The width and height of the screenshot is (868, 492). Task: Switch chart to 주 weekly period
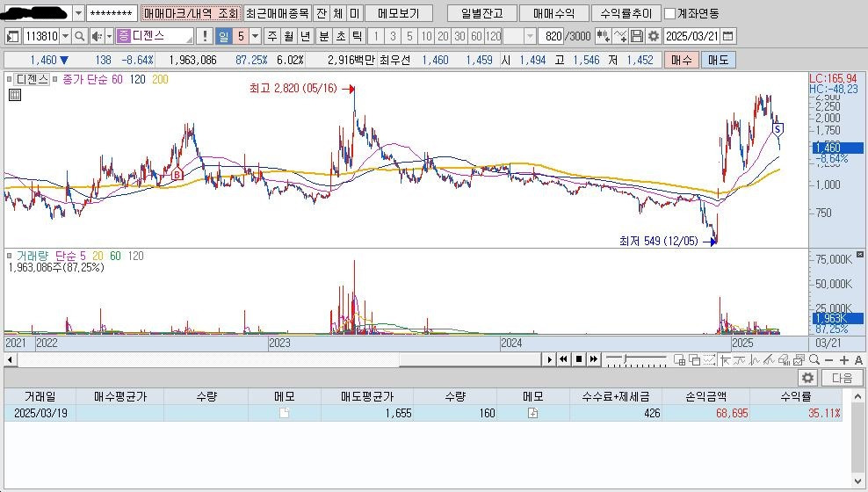click(271, 36)
